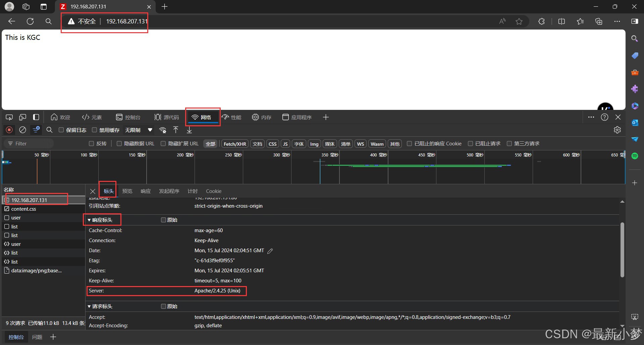Switch to the 源代码 sources tab

pos(166,117)
